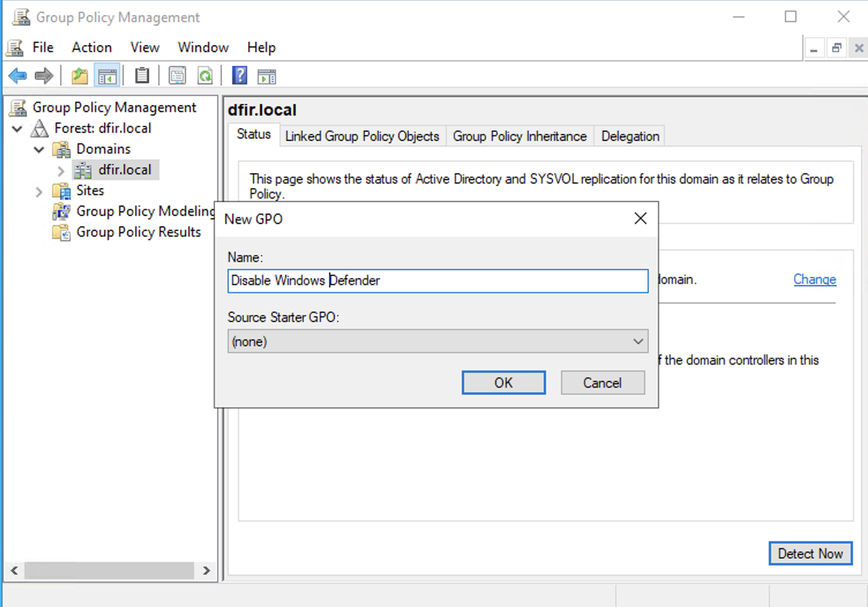The width and height of the screenshot is (868, 607).
Task: Click the blue Back arrow in toolbar
Action: (18, 76)
